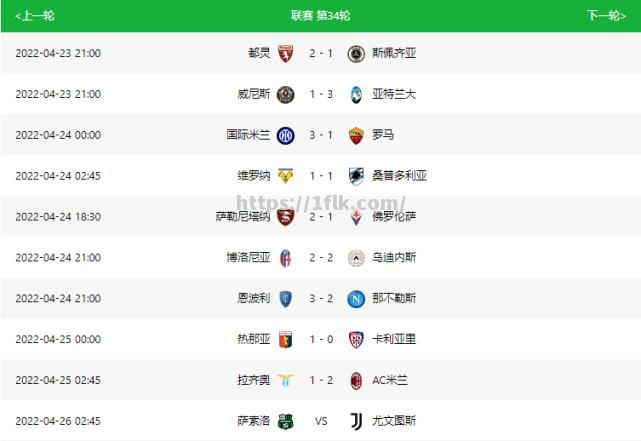Image resolution: width=641 pixels, height=441 pixels.
Task: Open the 联赛 第34轮 round title
Action: point(320,16)
